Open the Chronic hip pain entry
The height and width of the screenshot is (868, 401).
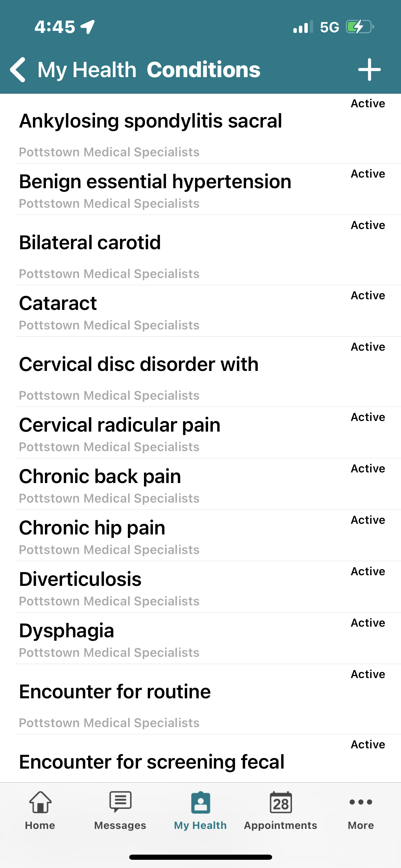pyautogui.click(x=92, y=528)
